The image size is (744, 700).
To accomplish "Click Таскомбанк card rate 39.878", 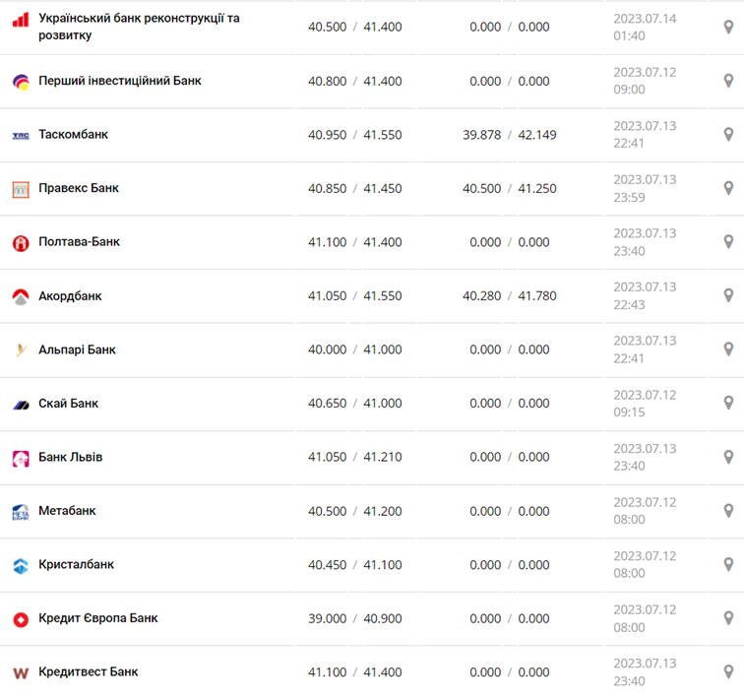I will click(482, 135).
